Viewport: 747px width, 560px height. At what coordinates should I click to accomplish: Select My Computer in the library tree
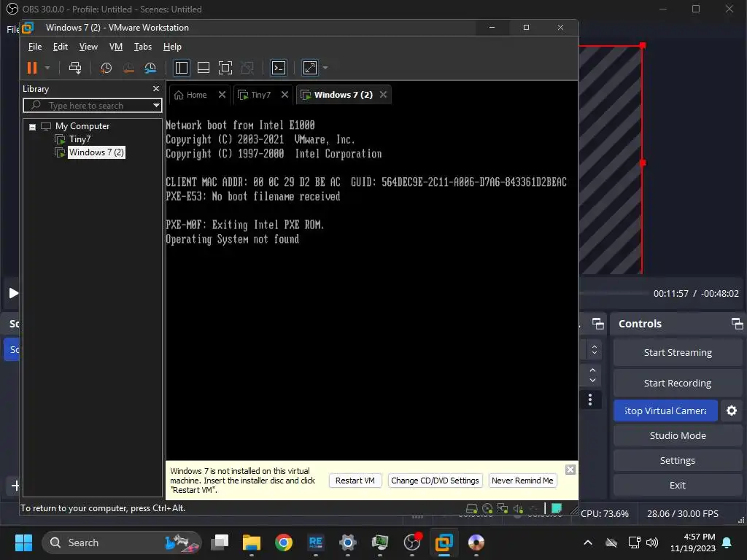82,126
